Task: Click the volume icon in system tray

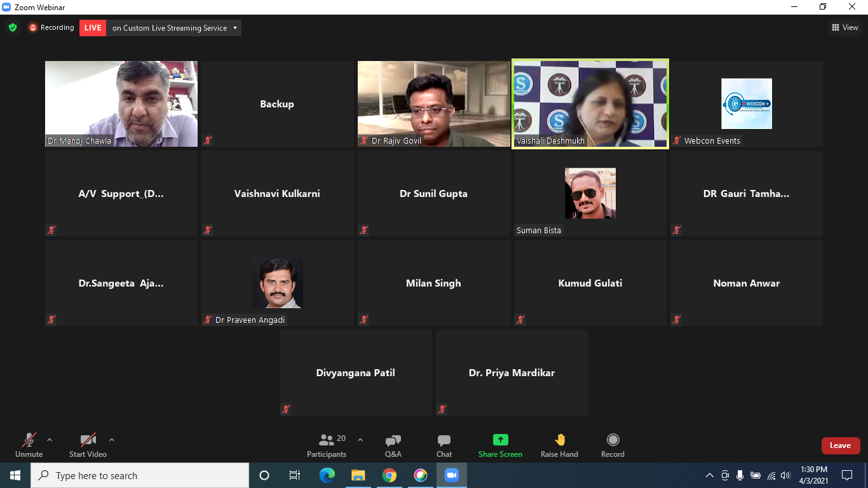Action: [785, 475]
